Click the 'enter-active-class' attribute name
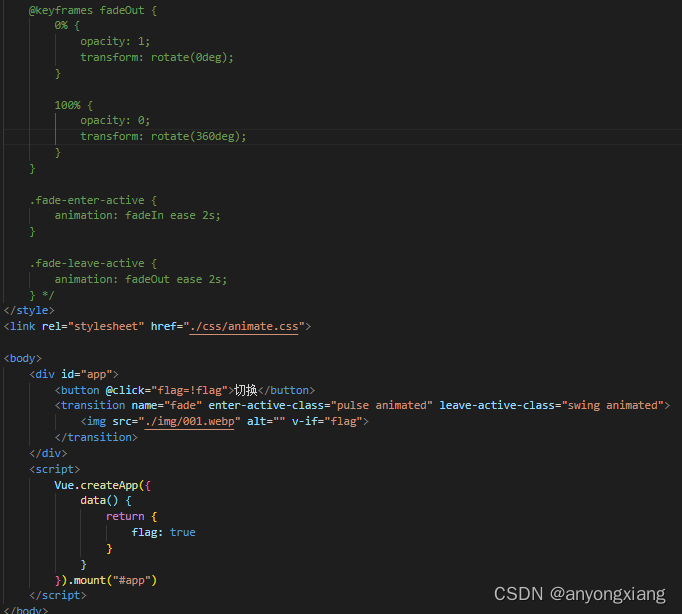Screen dimensions: 682x614 [x=266, y=406]
